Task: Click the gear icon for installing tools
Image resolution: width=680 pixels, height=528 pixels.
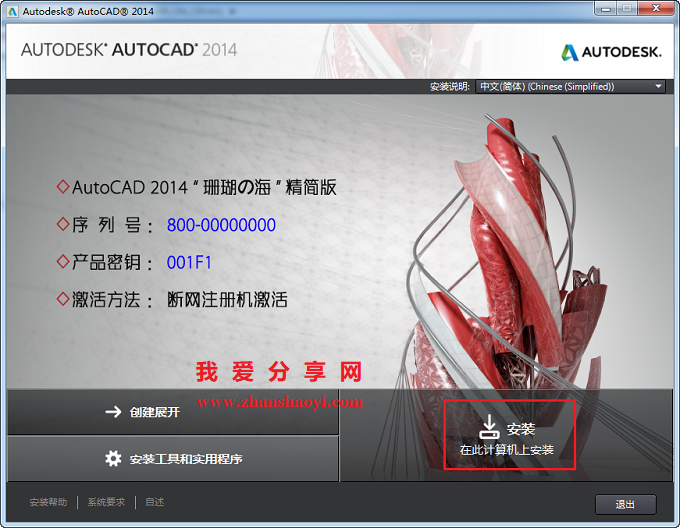Action: tap(113, 459)
